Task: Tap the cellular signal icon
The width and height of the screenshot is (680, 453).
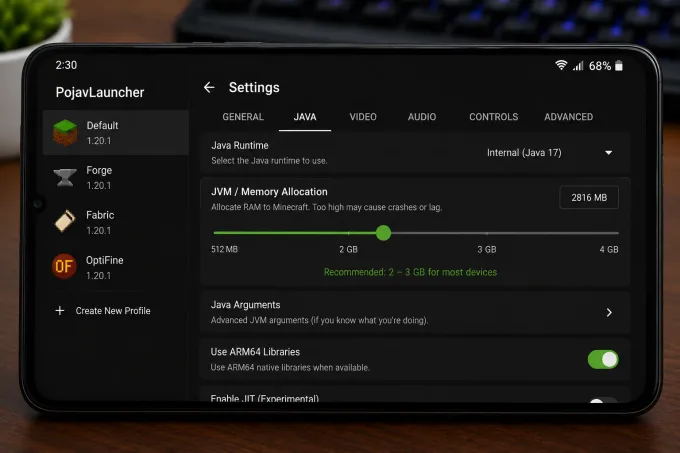Action: coord(578,66)
